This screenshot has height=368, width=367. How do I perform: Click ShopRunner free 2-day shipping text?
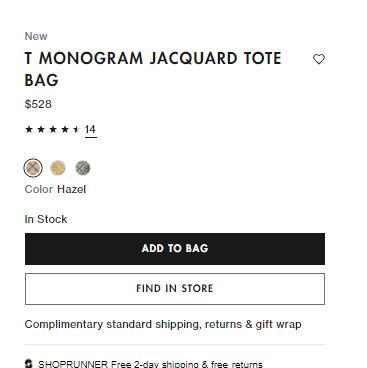pos(150,364)
